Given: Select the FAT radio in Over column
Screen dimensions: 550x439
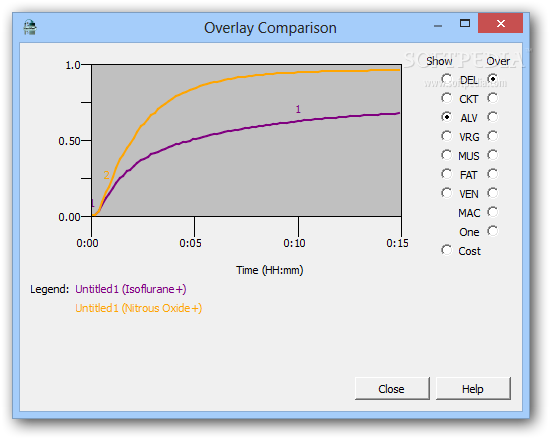Looking at the screenshot, I should (x=493, y=174).
